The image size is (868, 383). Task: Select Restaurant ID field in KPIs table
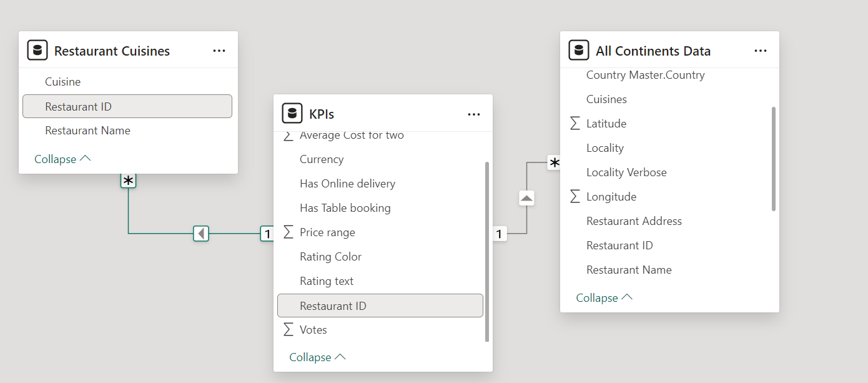333,306
